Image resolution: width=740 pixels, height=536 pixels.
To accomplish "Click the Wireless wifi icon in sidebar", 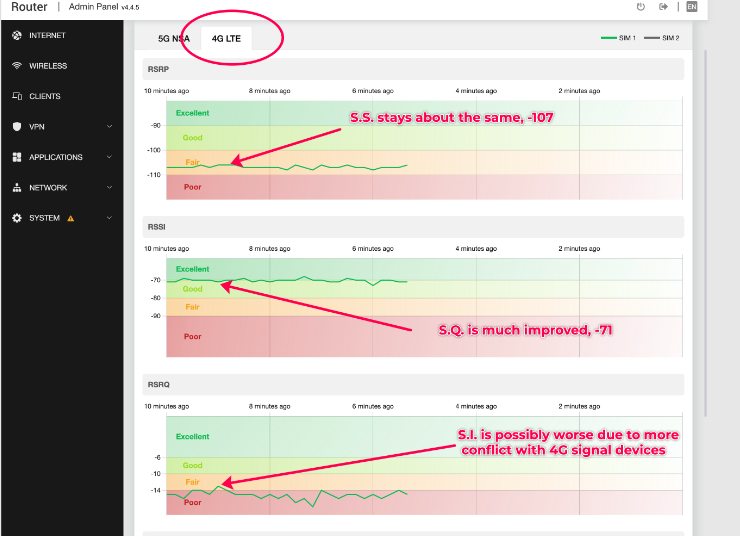I will (x=17, y=66).
